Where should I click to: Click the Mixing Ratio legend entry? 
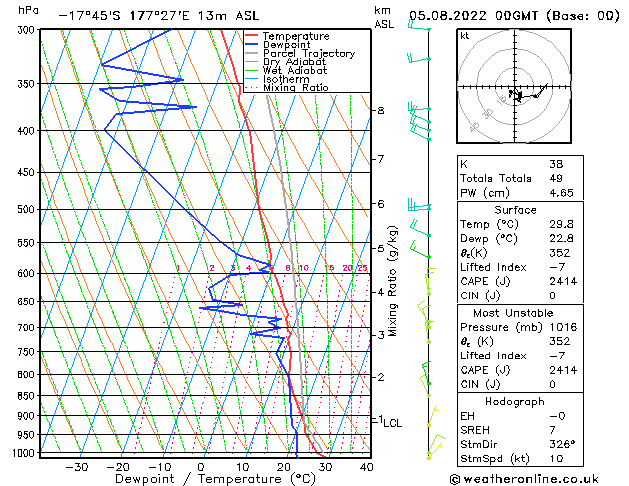pyautogui.click(x=296, y=87)
